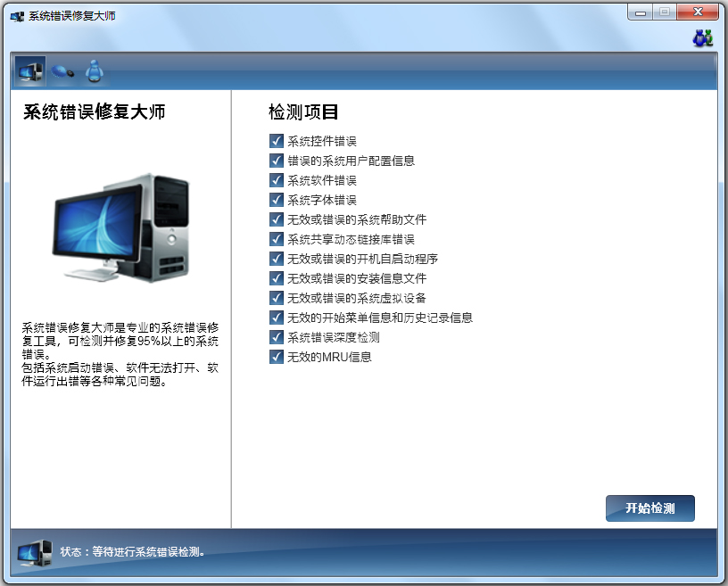The height and width of the screenshot is (586, 728).
Task: Toggle 无效或错误的开机自启动程序 checkbox
Action: (276, 259)
